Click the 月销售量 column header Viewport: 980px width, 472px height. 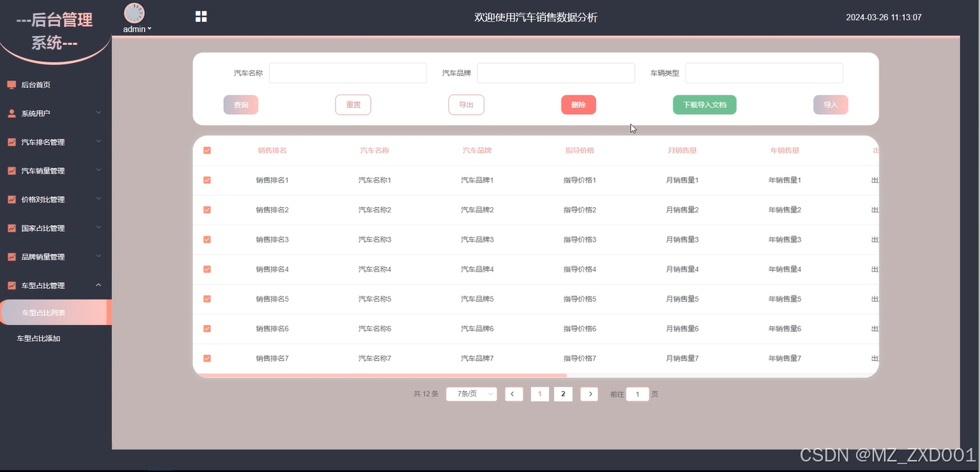(682, 150)
